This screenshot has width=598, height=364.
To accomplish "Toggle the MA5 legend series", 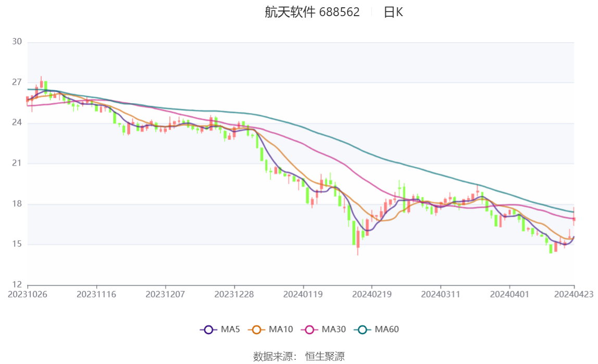I will point(220,329).
